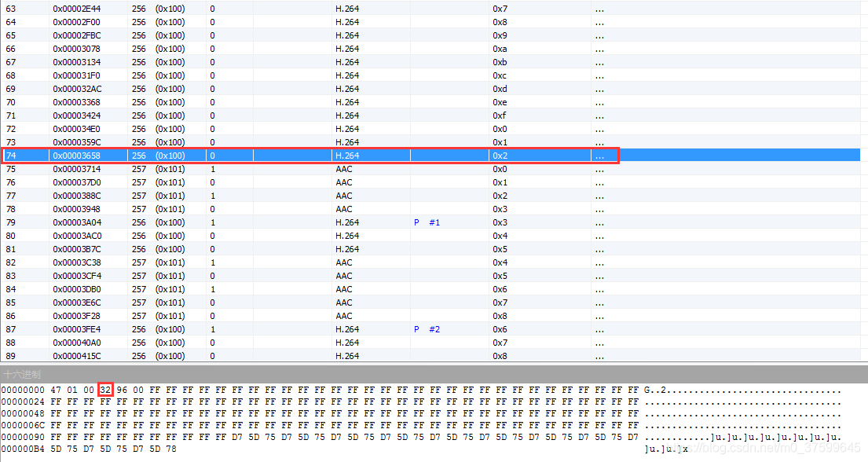Click hex dump line address 000000B4
The width and height of the screenshot is (868, 462).
tap(23, 449)
